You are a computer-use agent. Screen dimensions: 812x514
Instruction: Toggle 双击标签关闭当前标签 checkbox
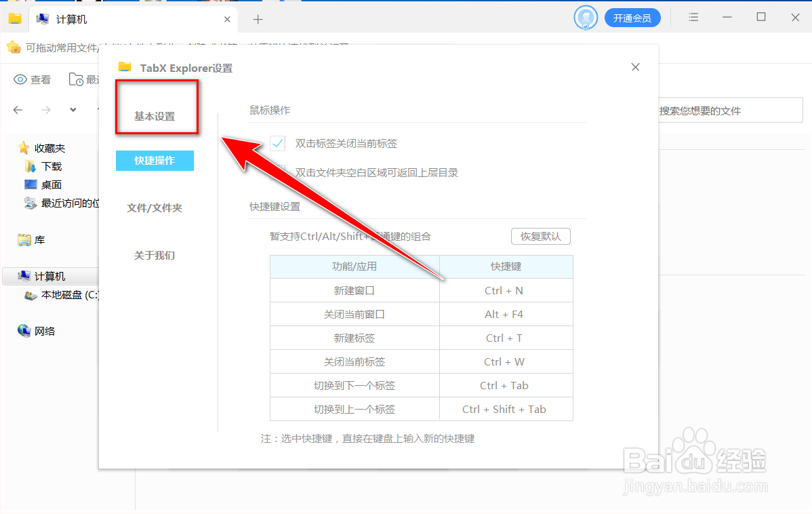pos(278,143)
